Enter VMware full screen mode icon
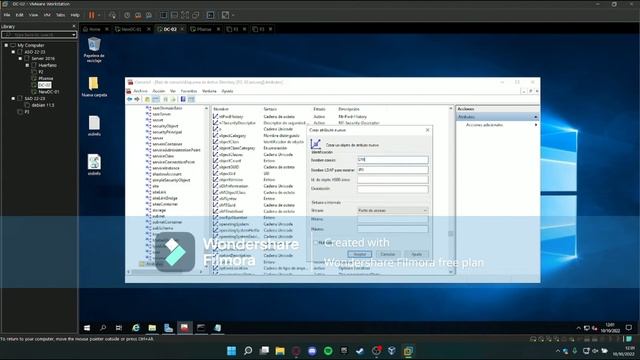640x360 pixels. coord(185,15)
